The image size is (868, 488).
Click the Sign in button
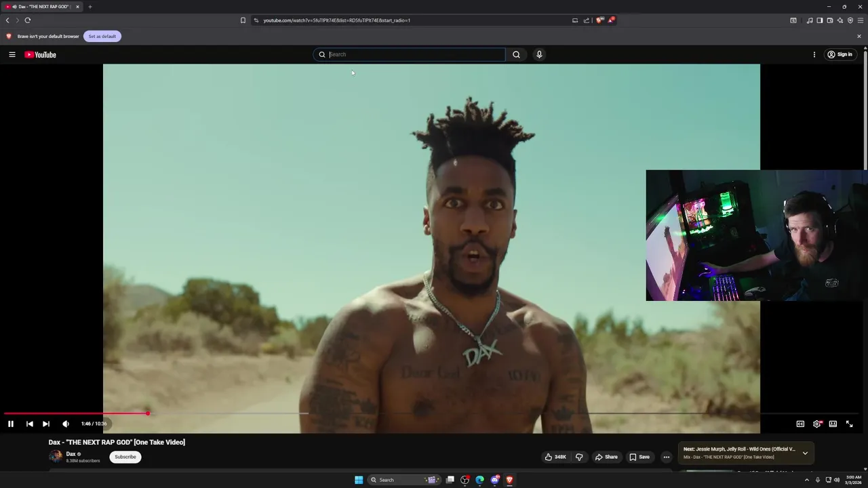tap(840, 54)
